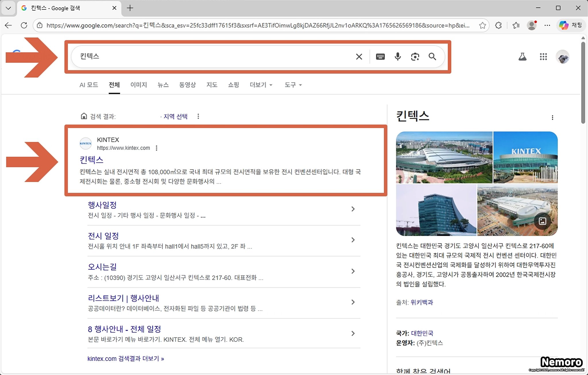This screenshot has height=375, width=588.
Task: Switch to the 뉴스 tab
Action: pos(163,85)
